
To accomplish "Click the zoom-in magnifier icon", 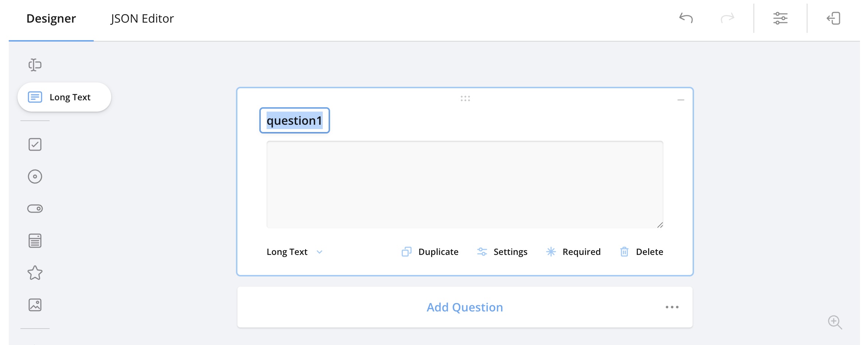I will (834, 322).
